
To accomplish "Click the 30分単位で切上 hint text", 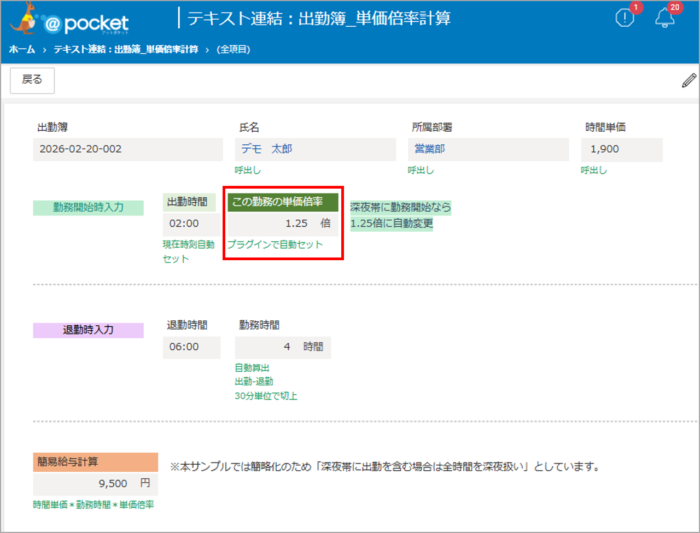I will click(266, 396).
